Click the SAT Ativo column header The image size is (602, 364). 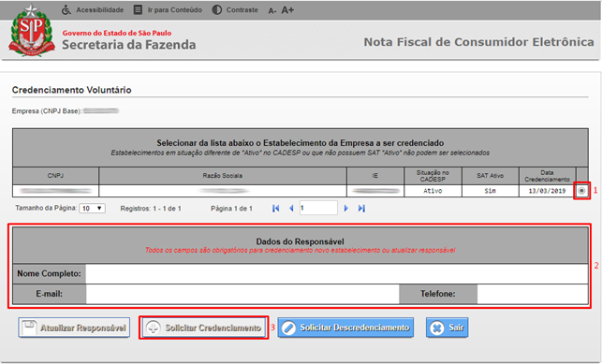pos(491,176)
